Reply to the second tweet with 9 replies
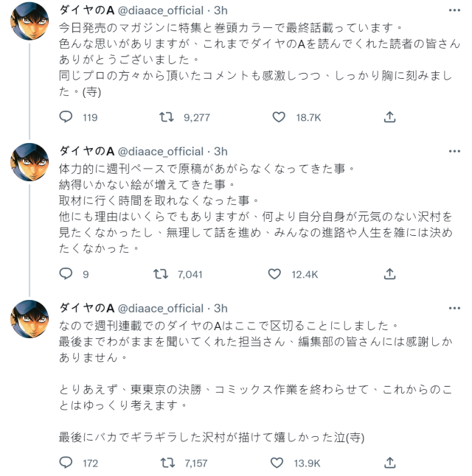 [66, 274]
